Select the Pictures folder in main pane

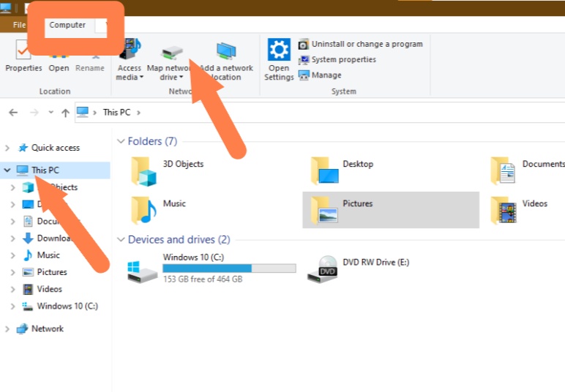391,210
